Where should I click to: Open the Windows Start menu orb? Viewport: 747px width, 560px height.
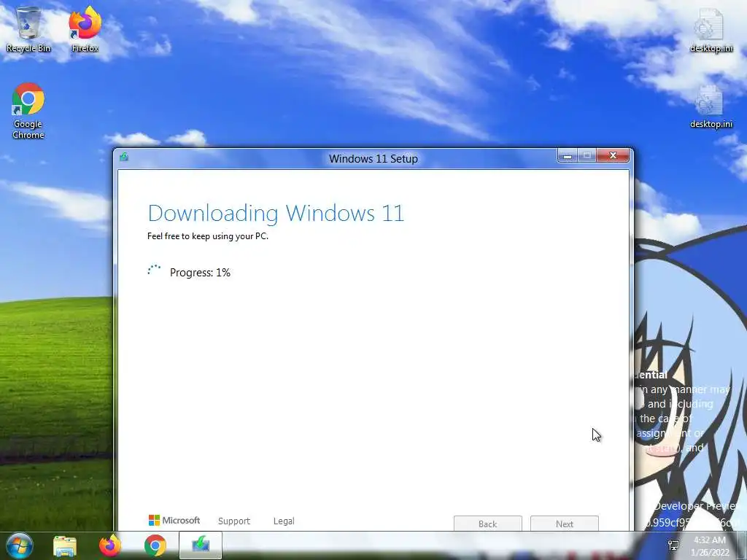19,545
